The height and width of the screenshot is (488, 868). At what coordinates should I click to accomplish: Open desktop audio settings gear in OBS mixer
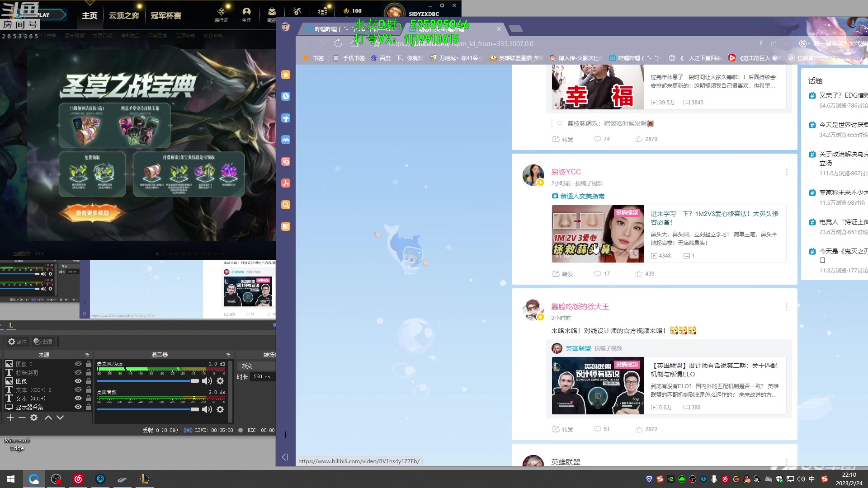pos(220,409)
